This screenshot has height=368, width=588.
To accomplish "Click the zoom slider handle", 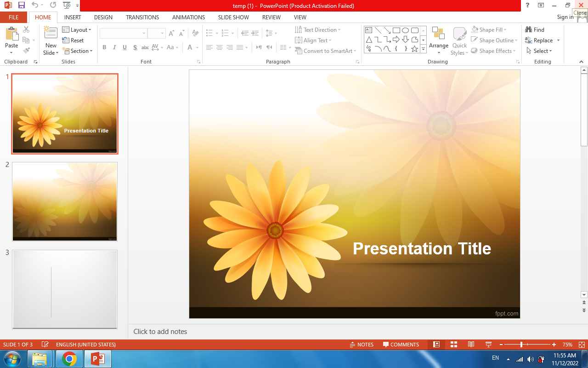I will point(521,345).
